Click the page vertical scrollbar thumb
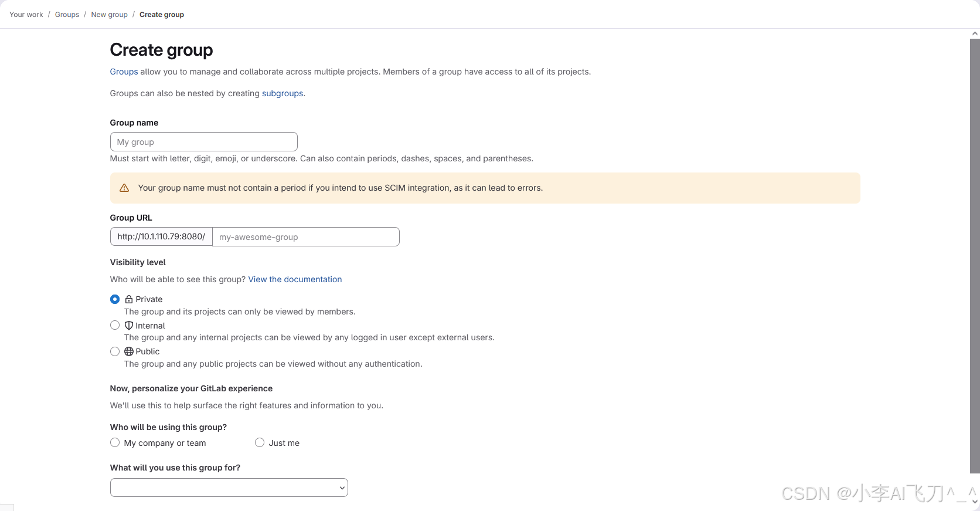The image size is (980, 511). click(x=975, y=252)
